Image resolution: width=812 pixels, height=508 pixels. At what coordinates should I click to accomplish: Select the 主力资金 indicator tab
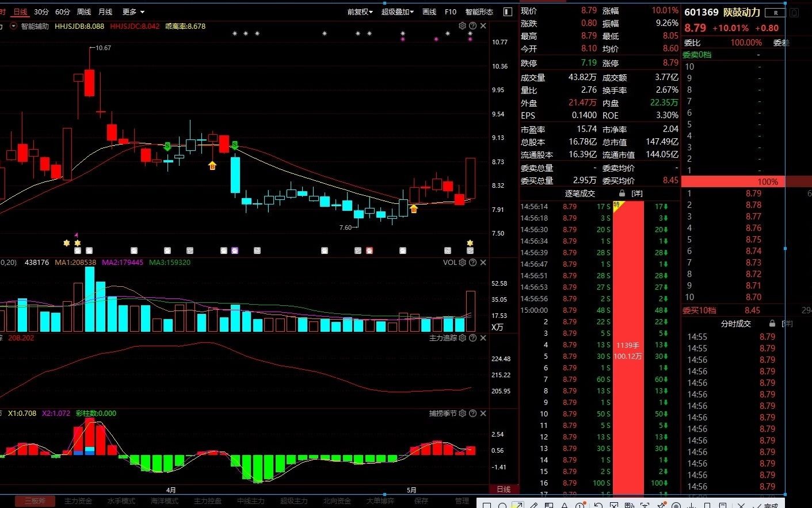pos(78,501)
